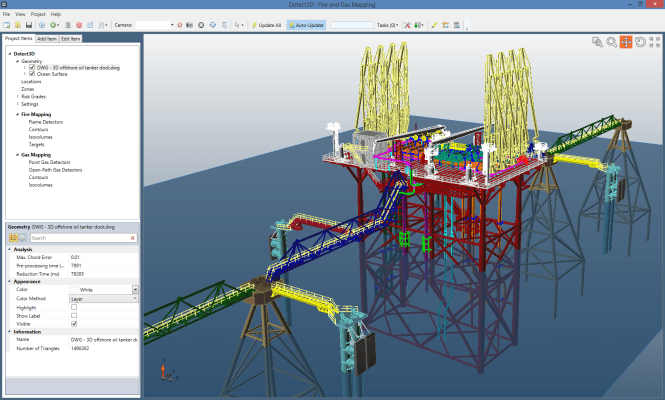Image resolution: width=665 pixels, height=400 pixels.
Task: Select Flame Detectors in the project tree
Action: 45,121
